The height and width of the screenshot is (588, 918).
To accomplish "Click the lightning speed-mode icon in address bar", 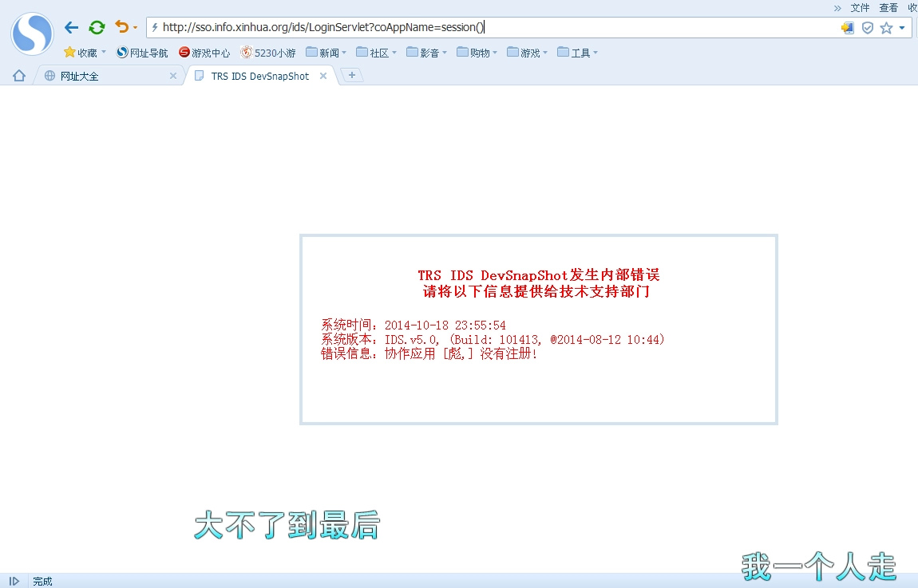I will (x=155, y=27).
